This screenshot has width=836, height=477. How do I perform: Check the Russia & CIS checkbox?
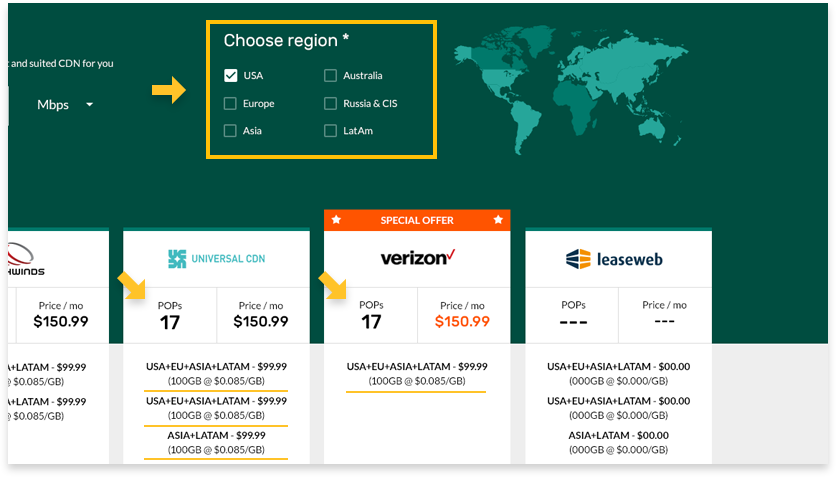point(331,103)
